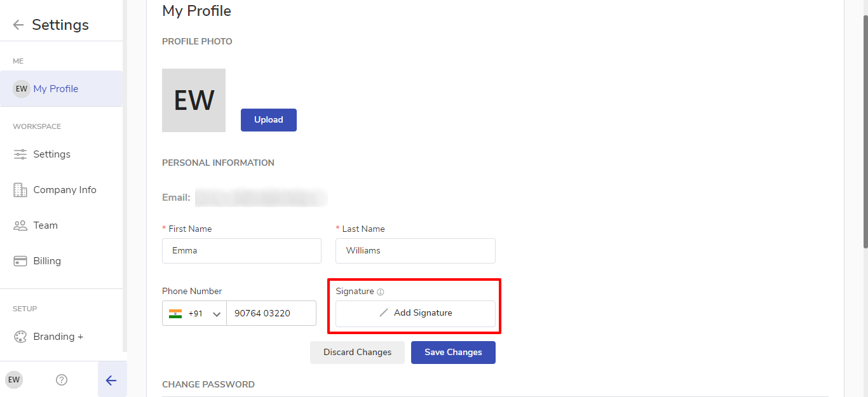Click Discard Changes button

tap(357, 353)
